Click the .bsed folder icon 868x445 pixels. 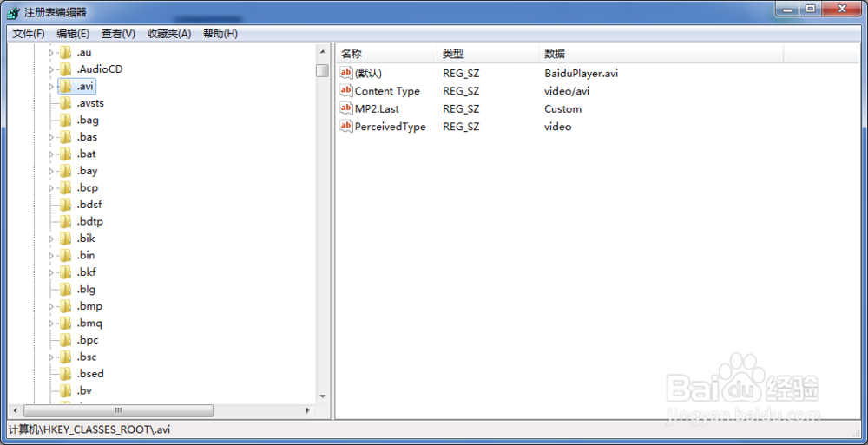(66, 374)
